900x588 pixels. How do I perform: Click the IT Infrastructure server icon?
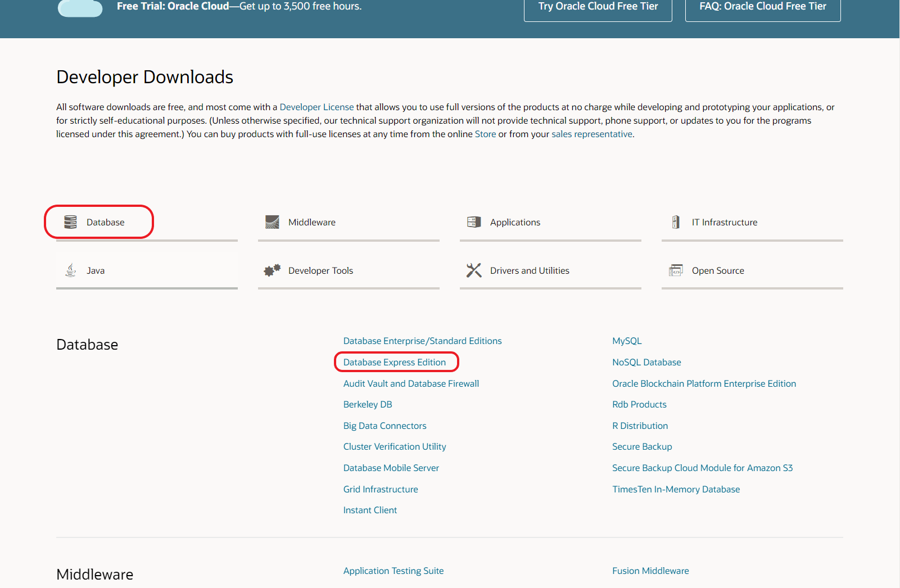[676, 222]
